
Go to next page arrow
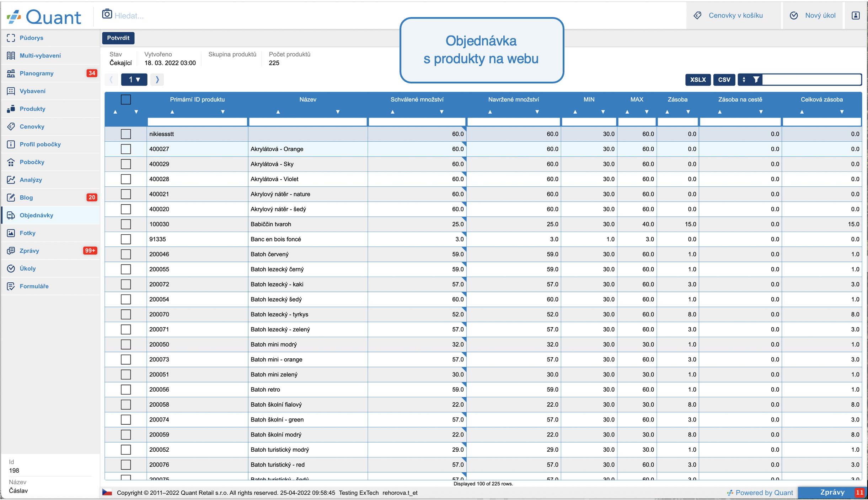157,80
